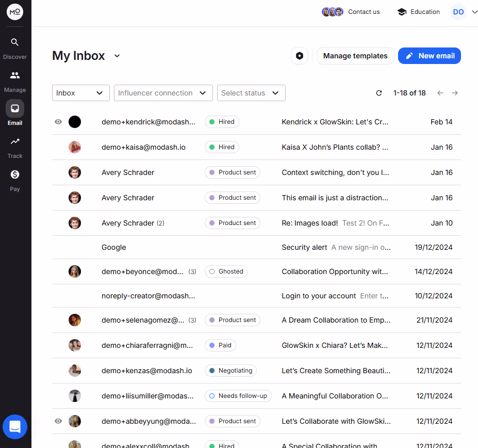
Task: Click the black avatar for demo+kendrick
Action: coord(75,122)
